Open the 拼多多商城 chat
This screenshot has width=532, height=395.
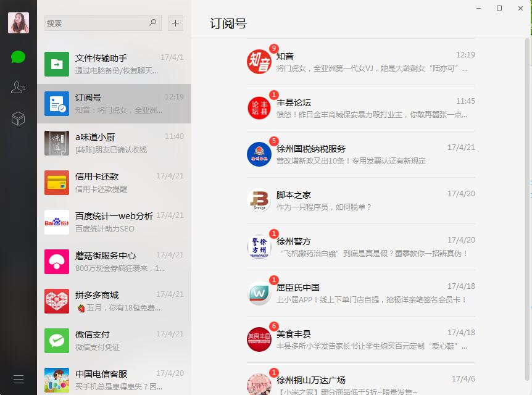(114, 301)
